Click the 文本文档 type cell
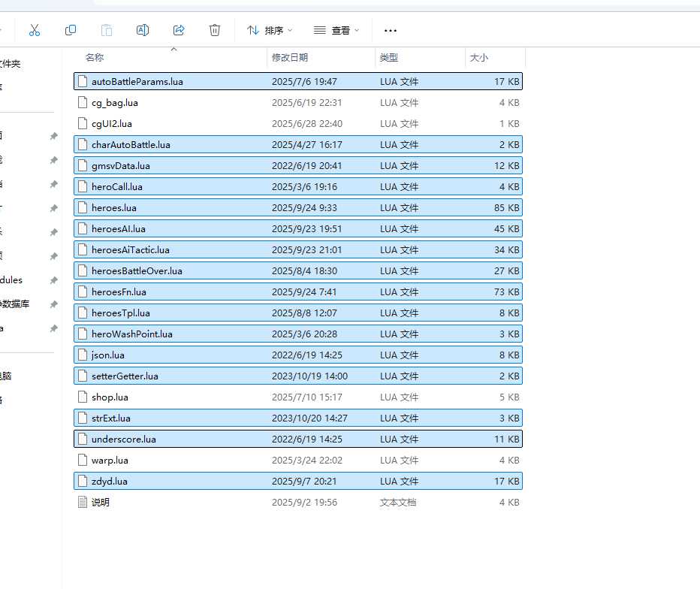This screenshot has height=589, width=700. (x=398, y=502)
